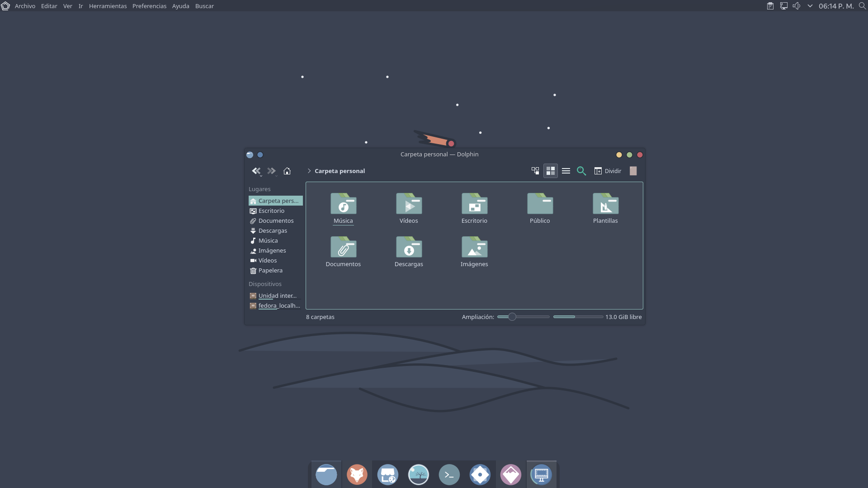This screenshot has height=488, width=868.
Task: Open the network connections tray icon
Action: (783, 6)
